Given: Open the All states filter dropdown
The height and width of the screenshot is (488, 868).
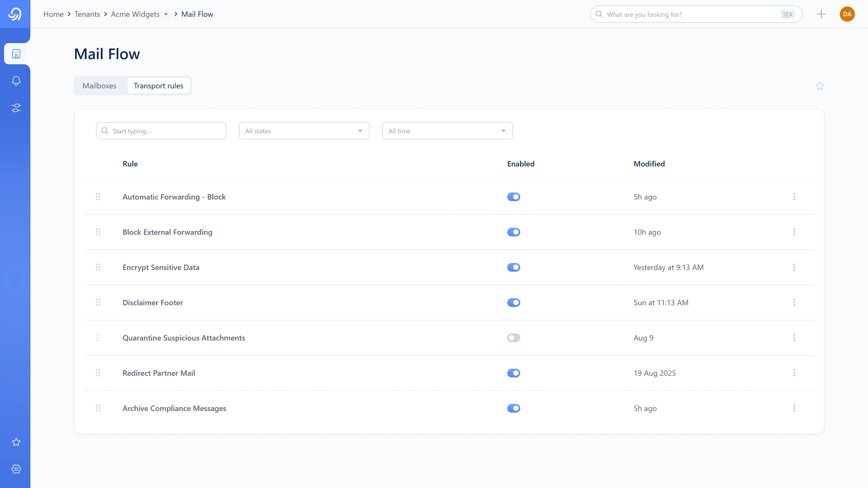Looking at the screenshot, I should click(304, 131).
